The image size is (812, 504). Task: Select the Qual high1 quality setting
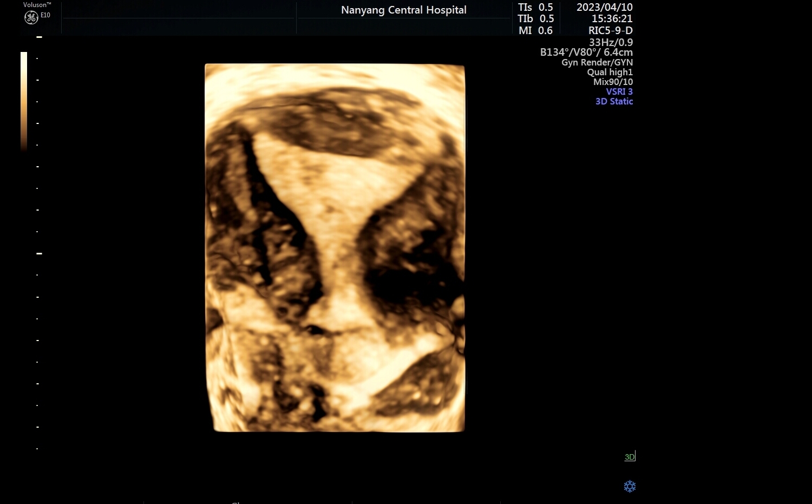point(610,72)
